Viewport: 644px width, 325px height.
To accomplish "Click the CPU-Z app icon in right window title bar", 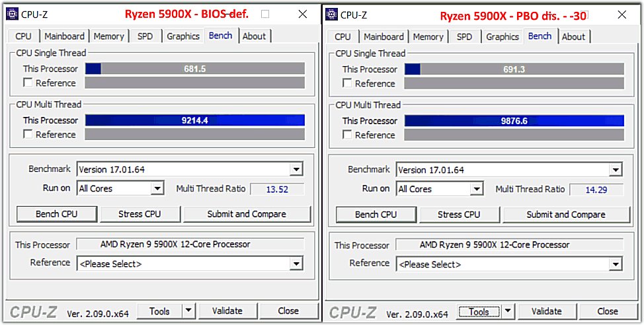I will click(331, 15).
